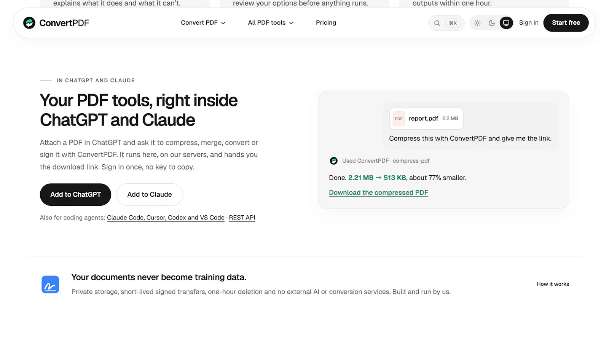The height and width of the screenshot is (364, 609).
Task: Select the system theme monitor icon
Action: click(506, 23)
